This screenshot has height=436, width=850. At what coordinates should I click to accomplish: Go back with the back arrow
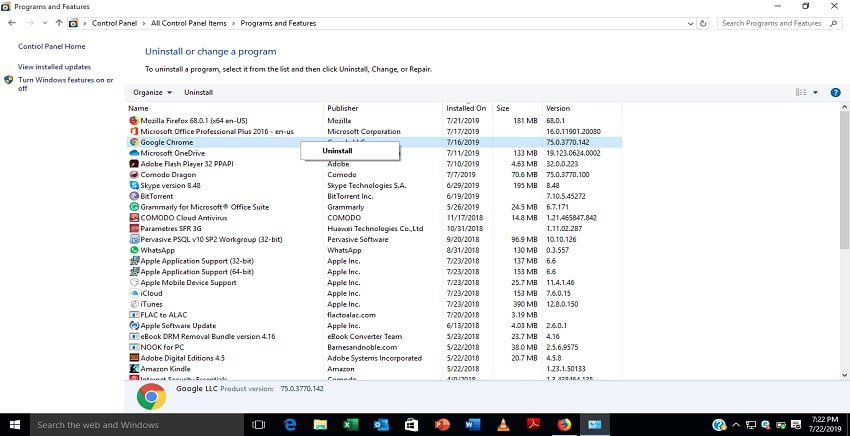[12, 23]
